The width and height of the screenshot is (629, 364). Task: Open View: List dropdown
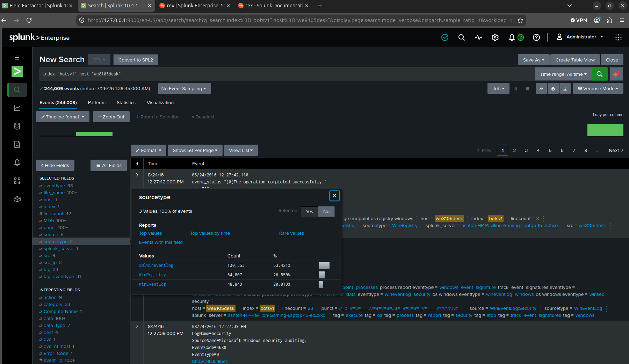[x=241, y=150]
